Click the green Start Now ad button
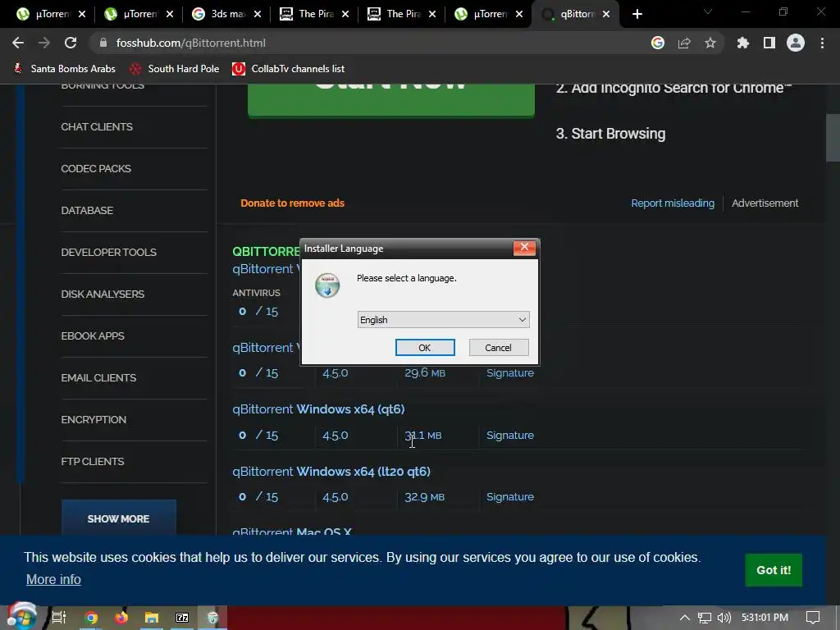 click(391, 99)
